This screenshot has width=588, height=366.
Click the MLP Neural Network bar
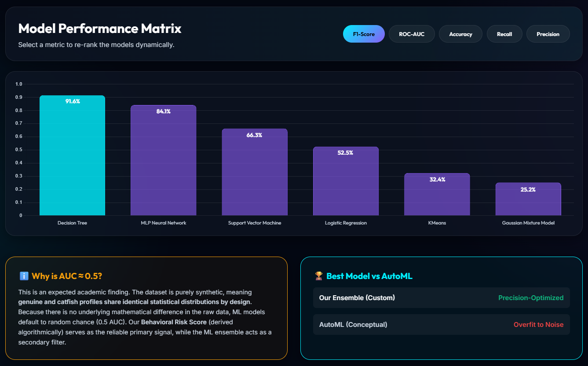pos(164,160)
